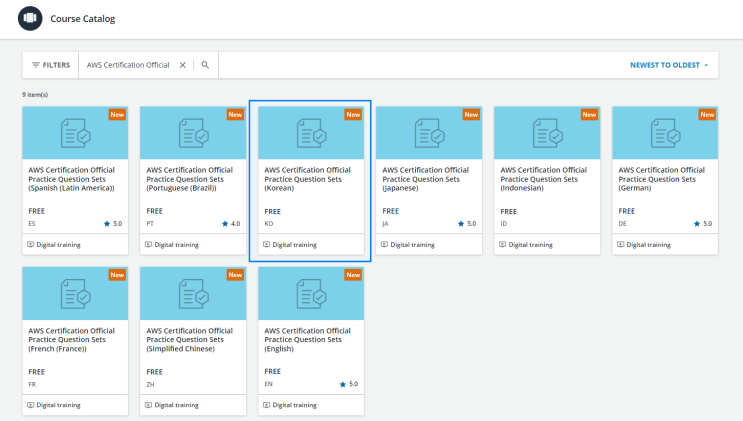Click the Digital training icon on Indonesian card

tap(502, 245)
